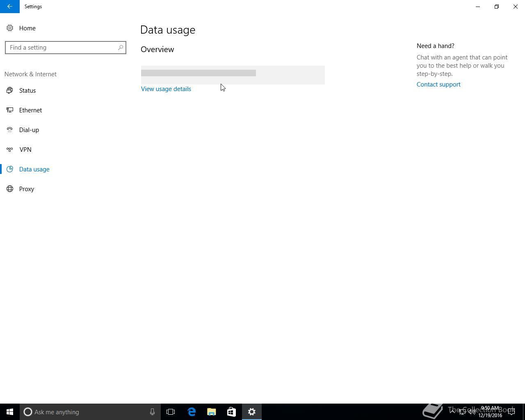Click the Network & Internet heading
The width and height of the screenshot is (525, 420).
(31, 74)
